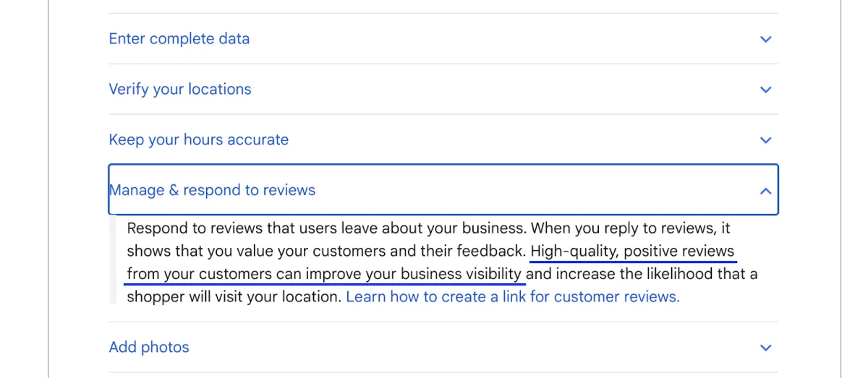Open the Enter complete data section title
Image resolution: width=868 pixels, height=378 pixels.
[x=179, y=39]
